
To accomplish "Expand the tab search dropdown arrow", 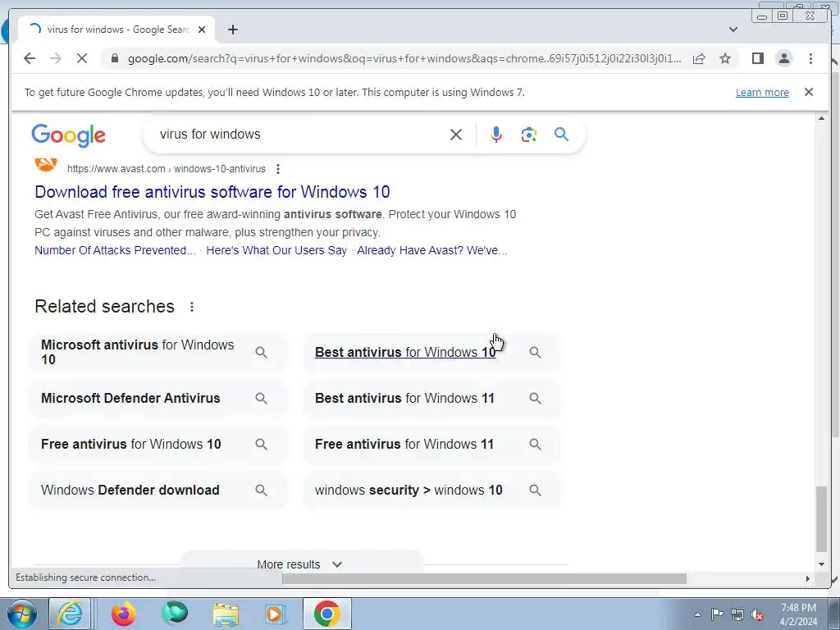I will pyautogui.click(x=733, y=30).
